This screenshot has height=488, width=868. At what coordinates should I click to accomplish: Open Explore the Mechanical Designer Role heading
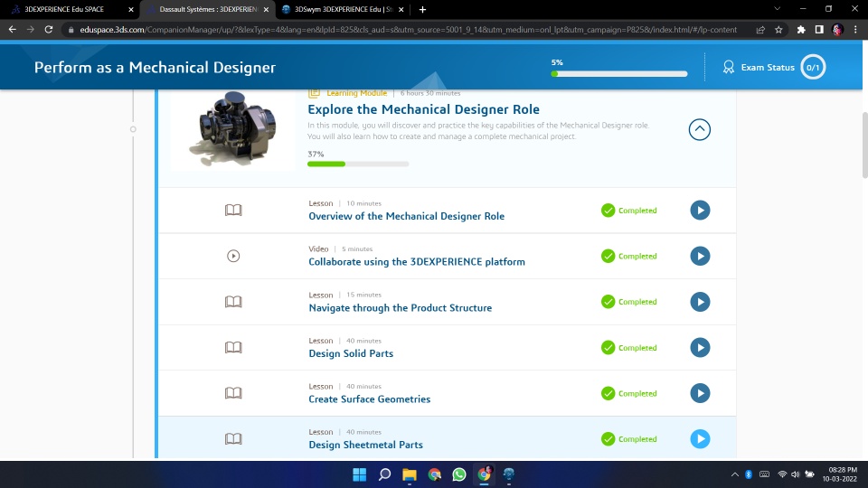coord(423,109)
